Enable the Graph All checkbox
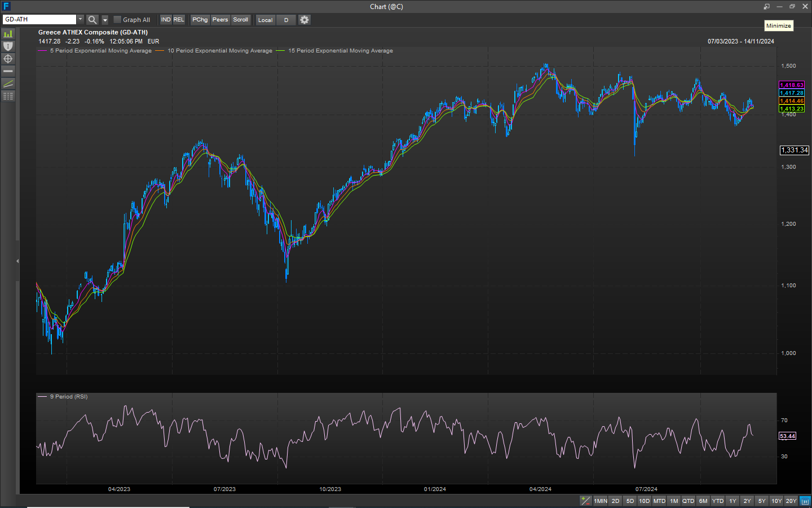The height and width of the screenshot is (508, 812). pyautogui.click(x=118, y=20)
